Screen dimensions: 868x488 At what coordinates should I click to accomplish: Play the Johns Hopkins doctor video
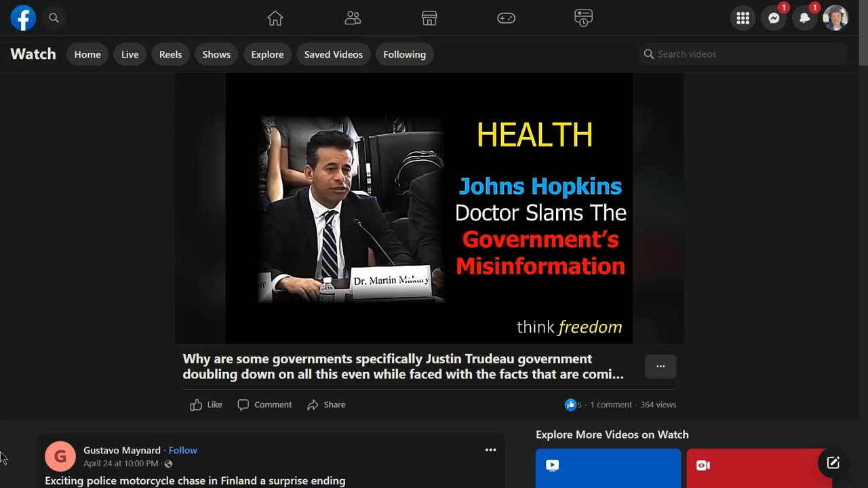coord(429,208)
